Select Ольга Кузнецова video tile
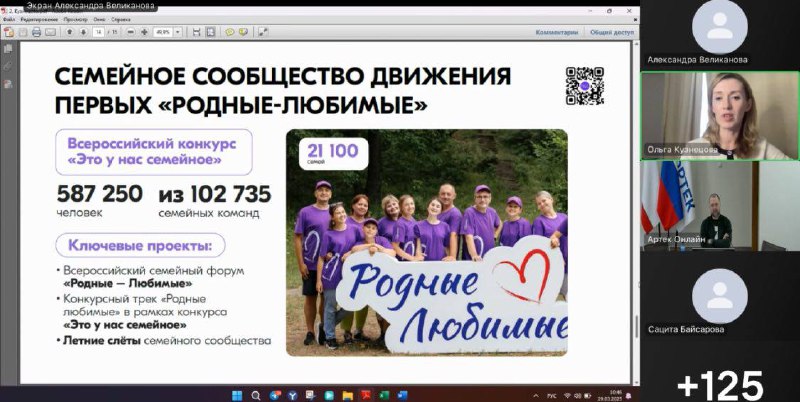 pyautogui.click(x=720, y=116)
